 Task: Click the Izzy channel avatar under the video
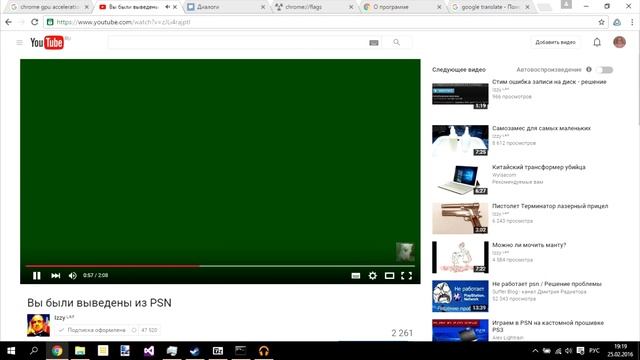coord(38,325)
